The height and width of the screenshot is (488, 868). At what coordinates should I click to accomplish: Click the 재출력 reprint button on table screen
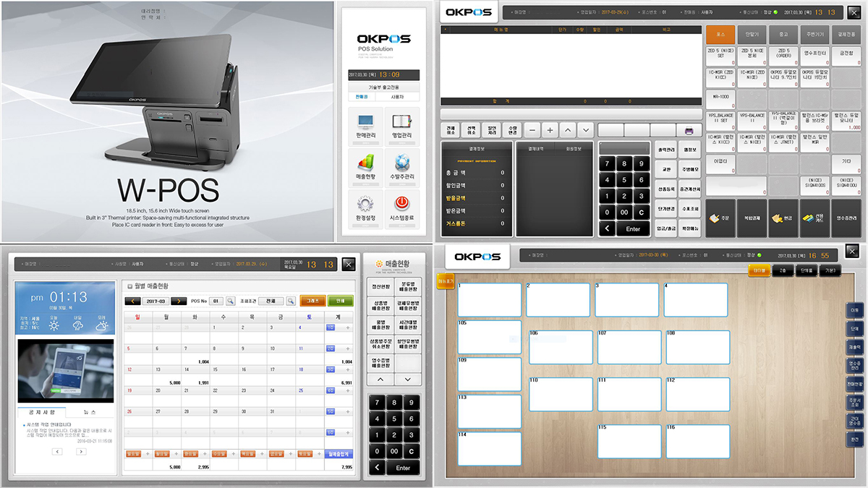coord(854,348)
